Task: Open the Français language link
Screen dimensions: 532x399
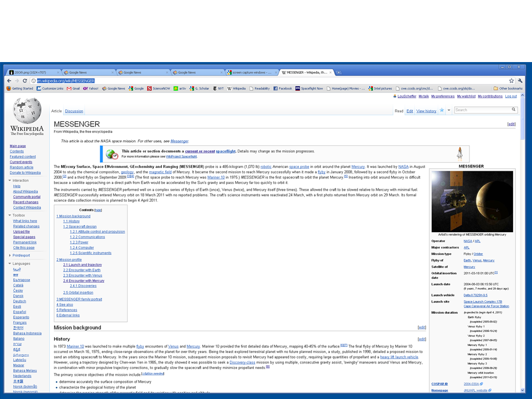Action: (20, 323)
